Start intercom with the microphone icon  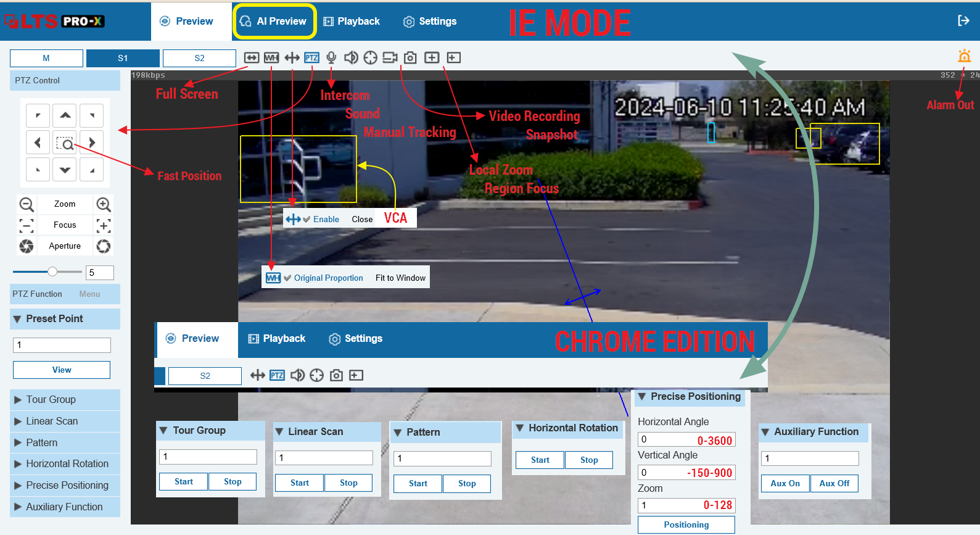[331, 58]
